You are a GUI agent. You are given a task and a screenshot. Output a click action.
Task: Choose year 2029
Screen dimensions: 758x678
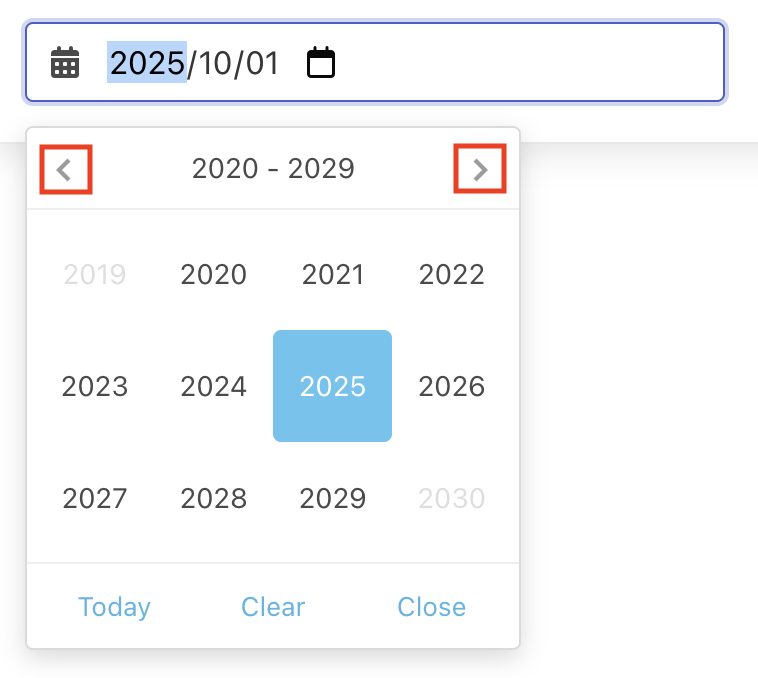333,499
